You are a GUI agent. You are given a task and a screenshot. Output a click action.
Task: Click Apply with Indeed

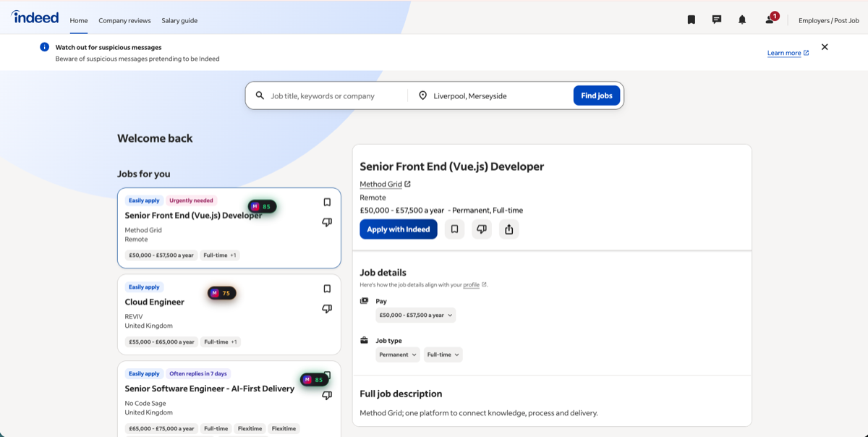tap(399, 229)
